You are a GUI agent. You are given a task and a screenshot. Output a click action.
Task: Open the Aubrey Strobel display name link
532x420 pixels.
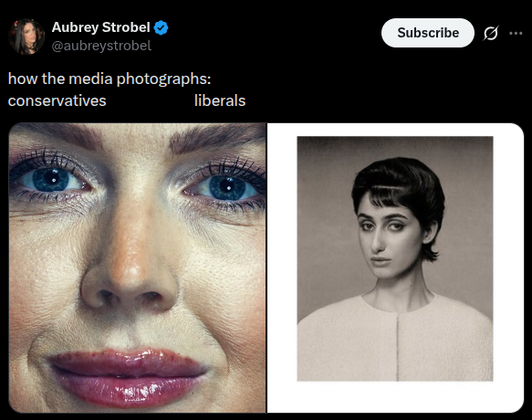pyautogui.click(x=100, y=27)
